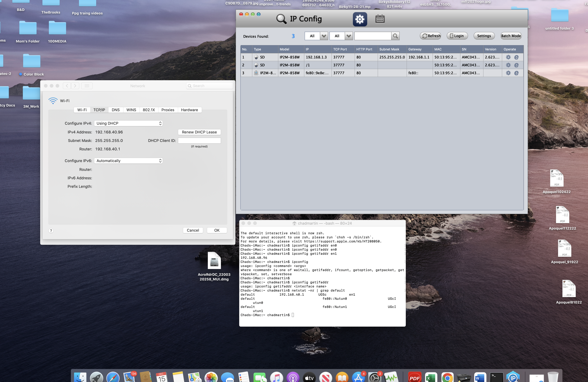This screenshot has height=382, width=588.
Task: Open the calendar schedule view in IP Config
Action: click(x=380, y=19)
